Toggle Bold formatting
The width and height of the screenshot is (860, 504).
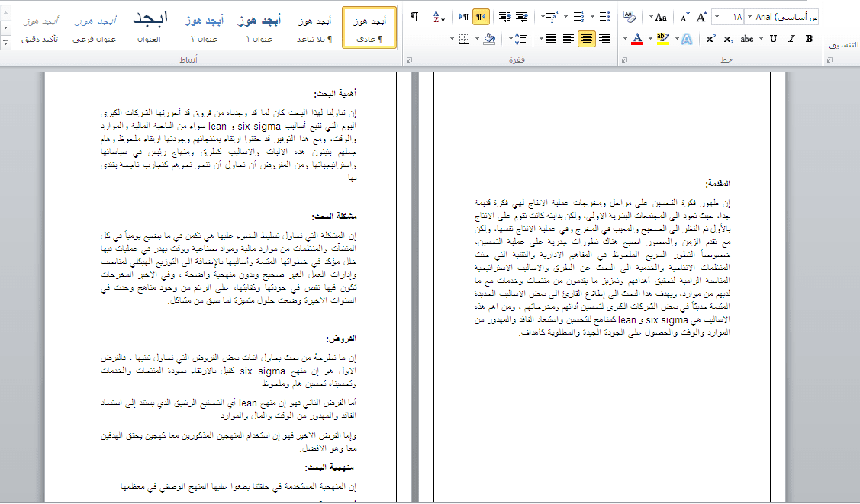[809, 39]
